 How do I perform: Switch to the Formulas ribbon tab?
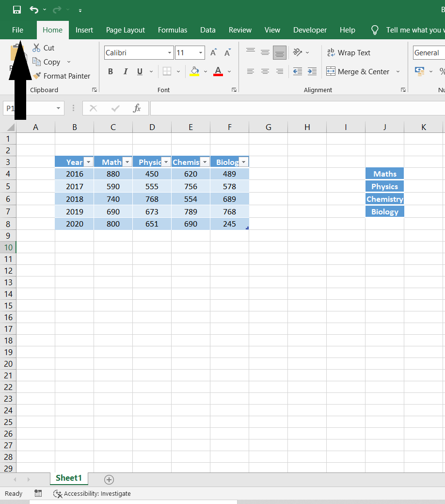point(173,30)
